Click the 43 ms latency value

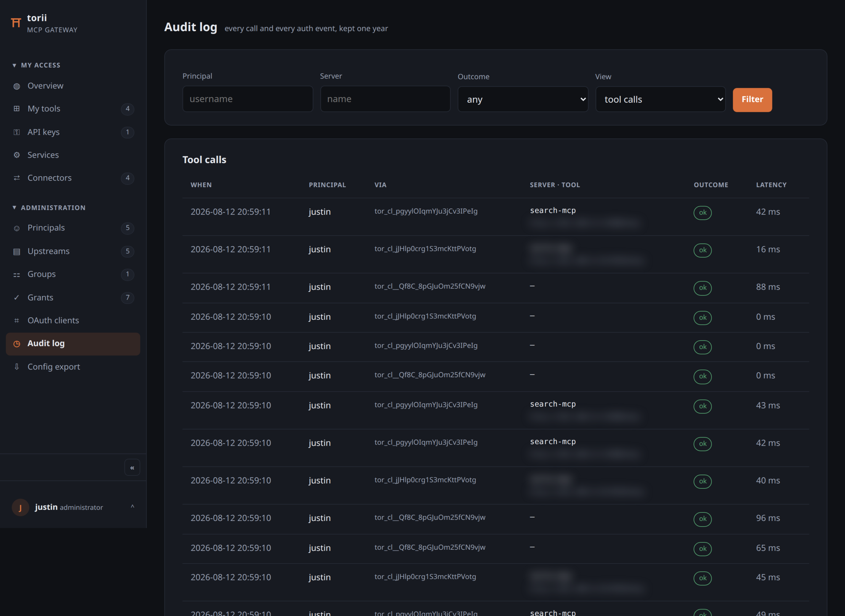tap(768, 406)
